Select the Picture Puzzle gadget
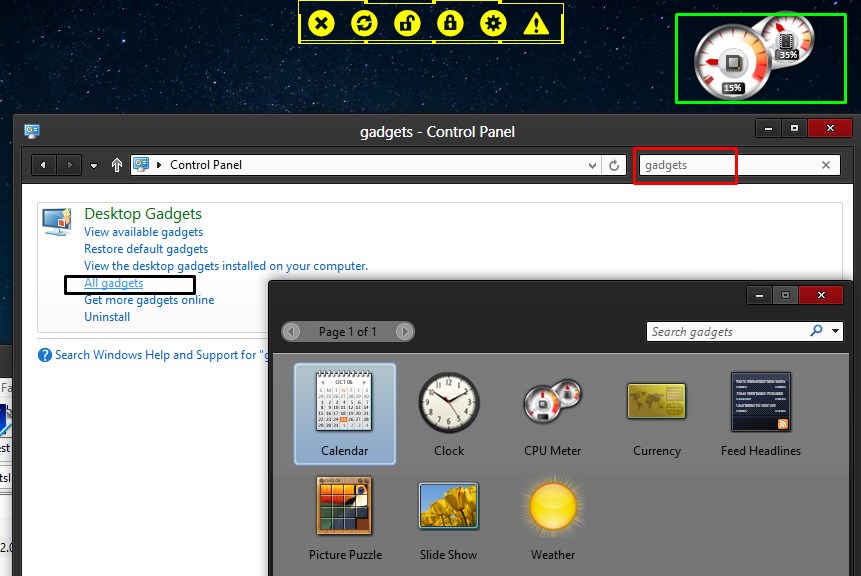 pyautogui.click(x=345, y=518)
